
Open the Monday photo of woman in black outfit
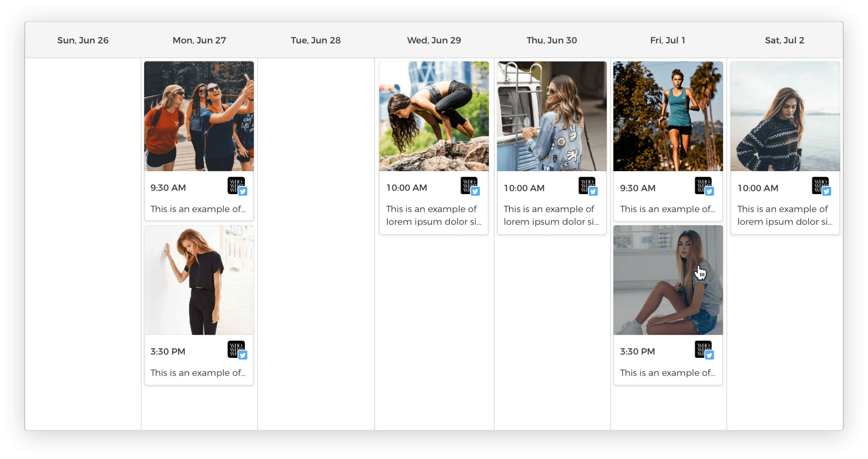click(199, 280)
